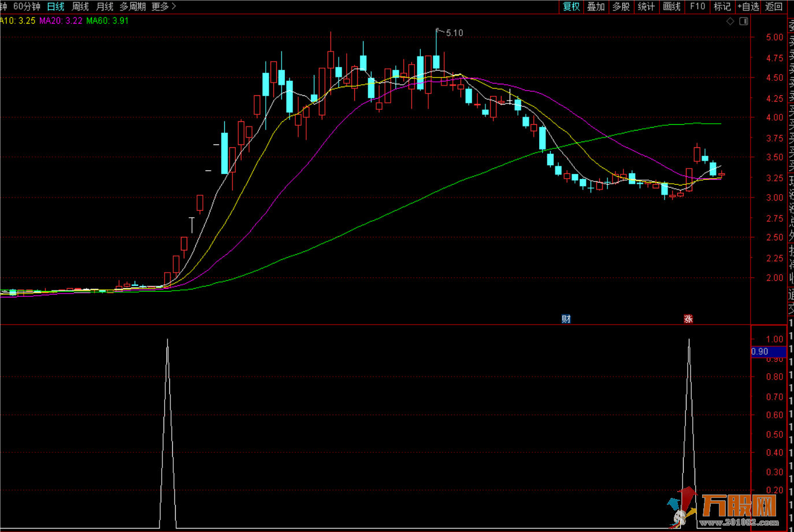The image size is (794, 532).
Task: Click the 2.00 price axis label
Action: coord(775,278)
